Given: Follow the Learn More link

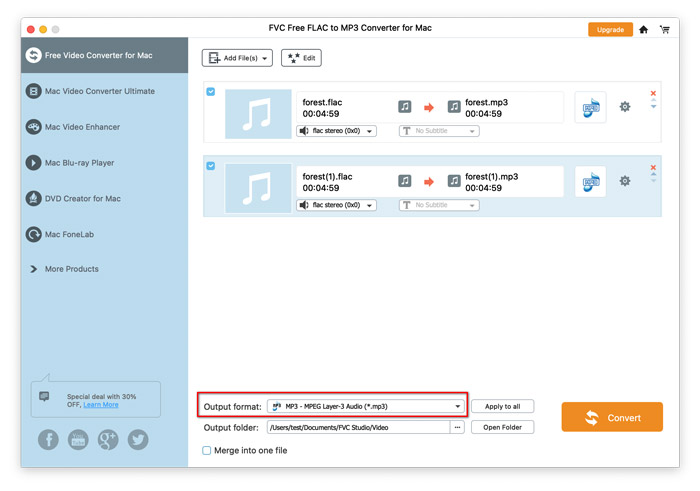Looking at the screenshot, I should 101,404.
